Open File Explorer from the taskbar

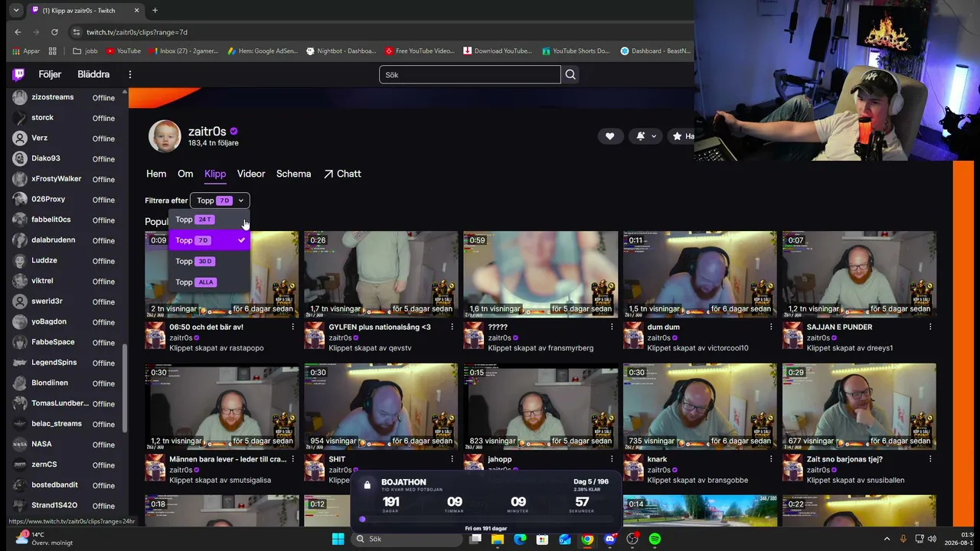point(498,539)
